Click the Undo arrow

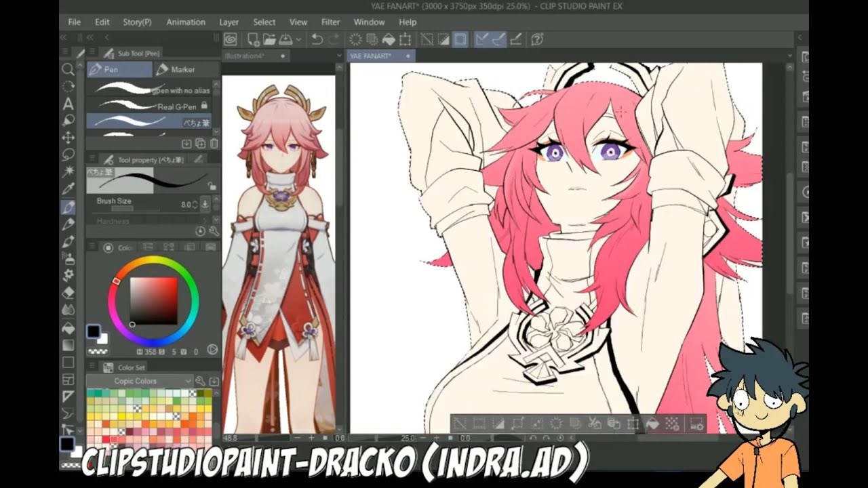coord(317,39)
